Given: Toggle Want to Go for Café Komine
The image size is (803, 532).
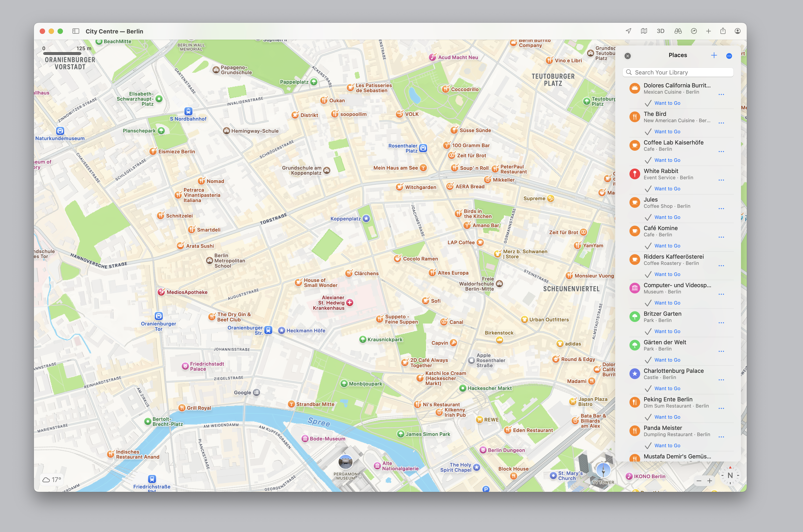Looking at the screenshot, I should pos(663,246).
